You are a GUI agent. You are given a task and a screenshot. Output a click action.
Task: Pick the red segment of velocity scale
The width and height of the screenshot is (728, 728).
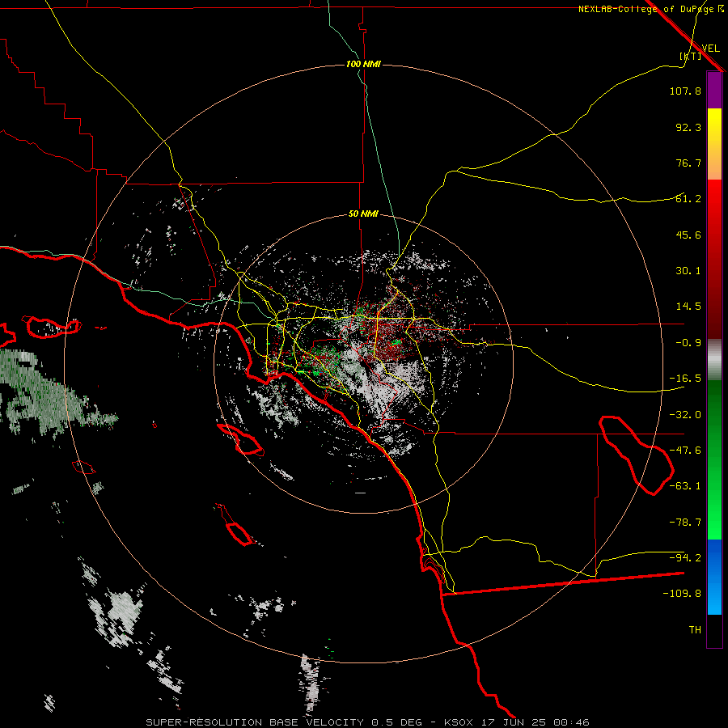(x=714, y=259)
